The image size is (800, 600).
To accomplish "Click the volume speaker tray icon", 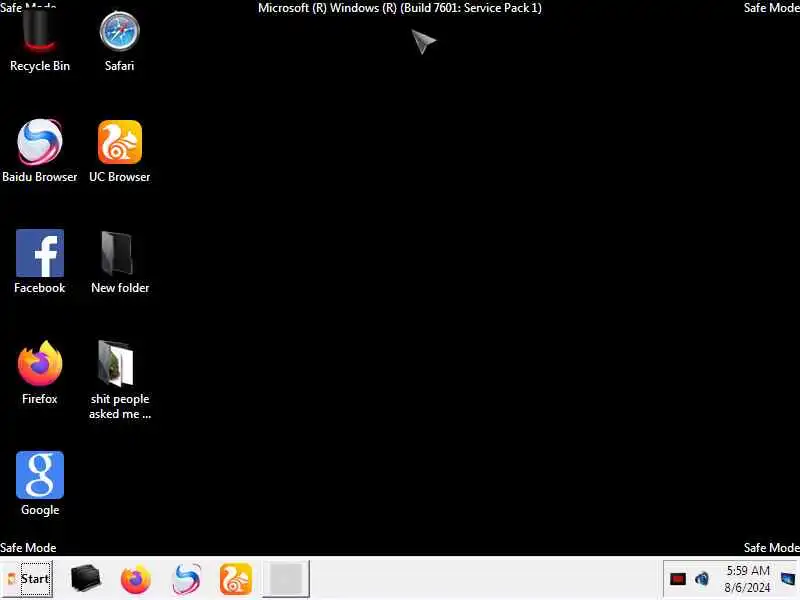I will [703, 579].
